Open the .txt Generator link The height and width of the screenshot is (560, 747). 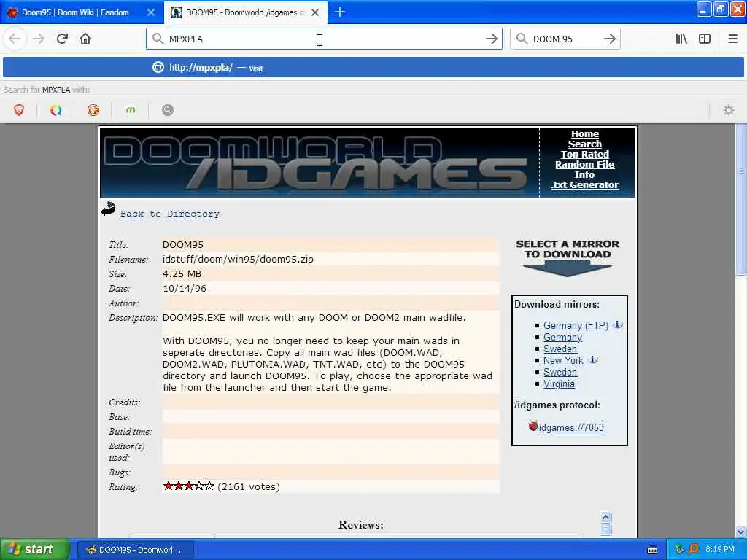[x=584, y=184]
